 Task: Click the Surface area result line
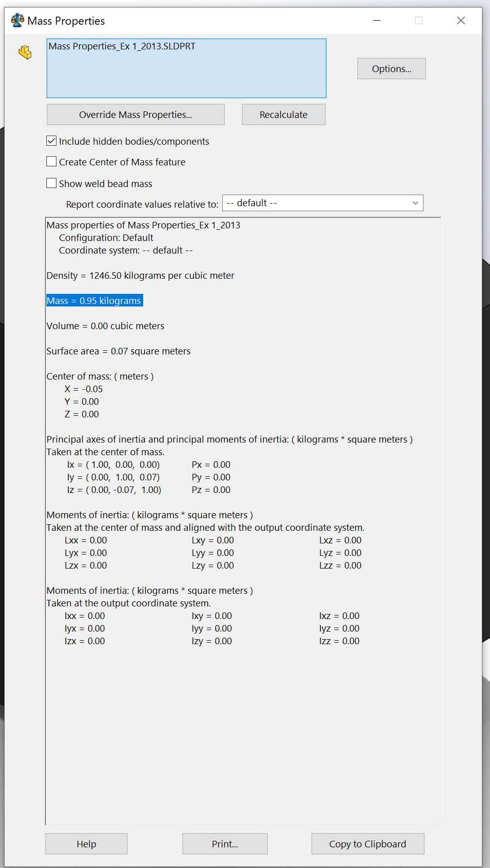point(118,351)
